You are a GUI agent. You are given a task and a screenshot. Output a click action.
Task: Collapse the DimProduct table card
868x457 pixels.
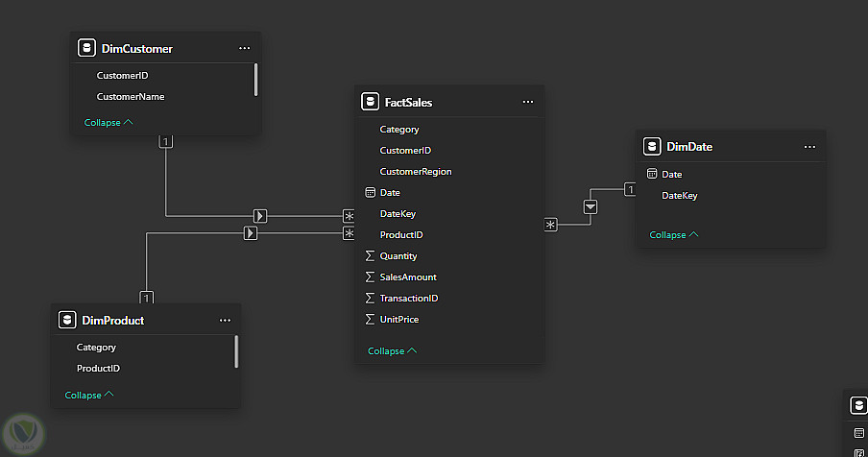(89, 395)
